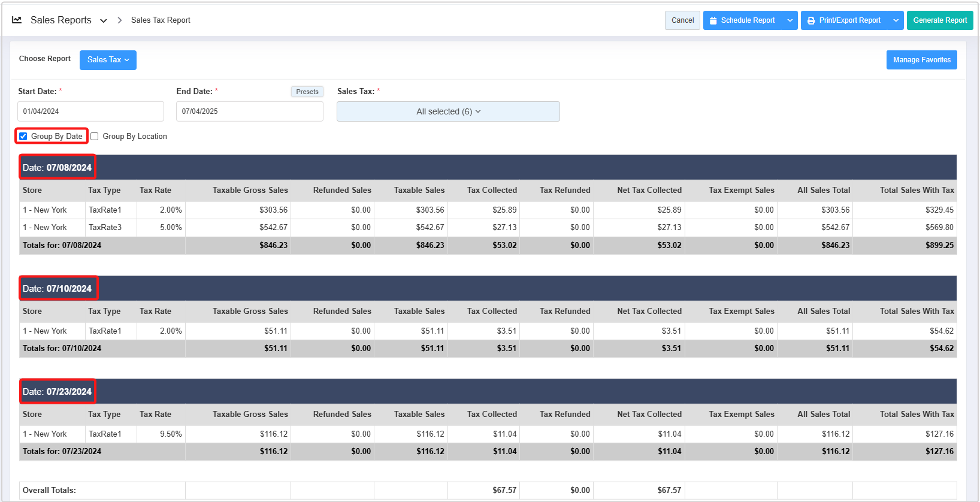
Task: Click the Start Date input field
Action: click(x=90, y=111)
